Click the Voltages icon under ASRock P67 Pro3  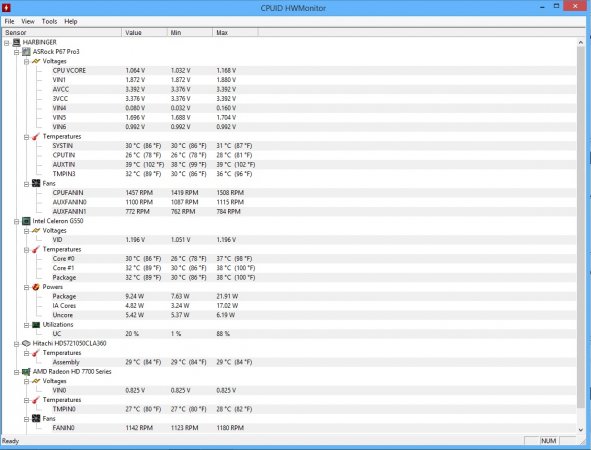(x=36, y=61)
